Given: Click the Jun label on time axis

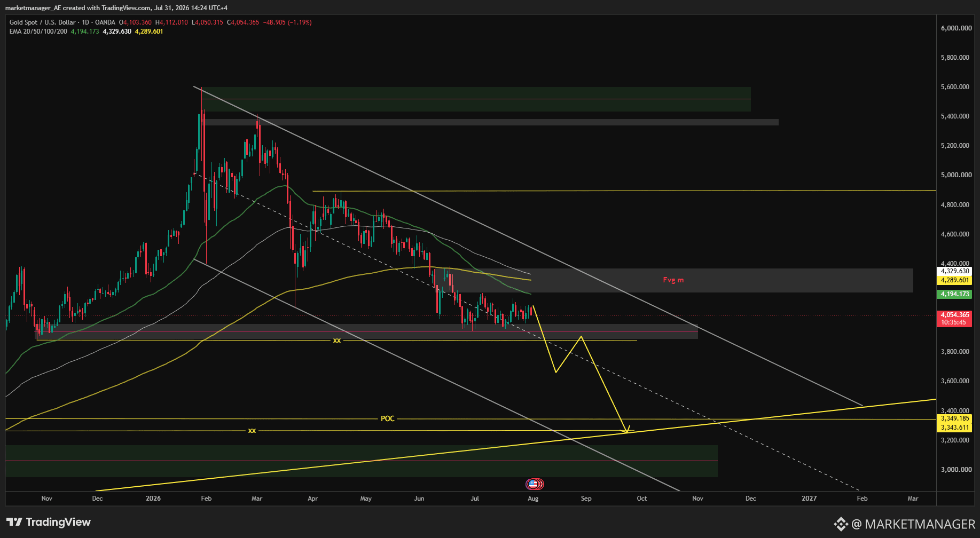Looking at the screenshot, I should click(419, 499).
